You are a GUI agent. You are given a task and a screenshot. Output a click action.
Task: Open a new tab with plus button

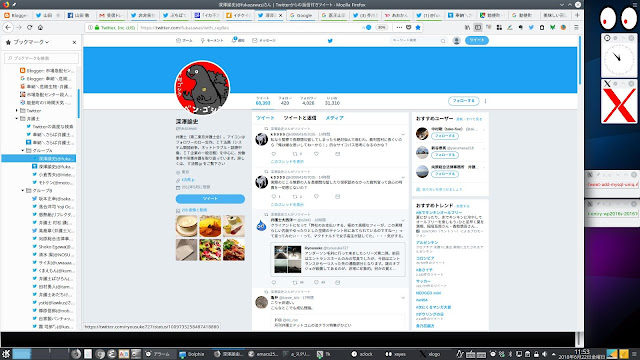point(577,15)
